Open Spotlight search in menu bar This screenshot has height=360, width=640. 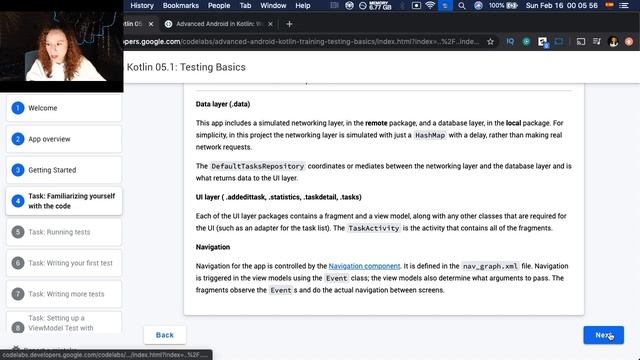point(462,6)
